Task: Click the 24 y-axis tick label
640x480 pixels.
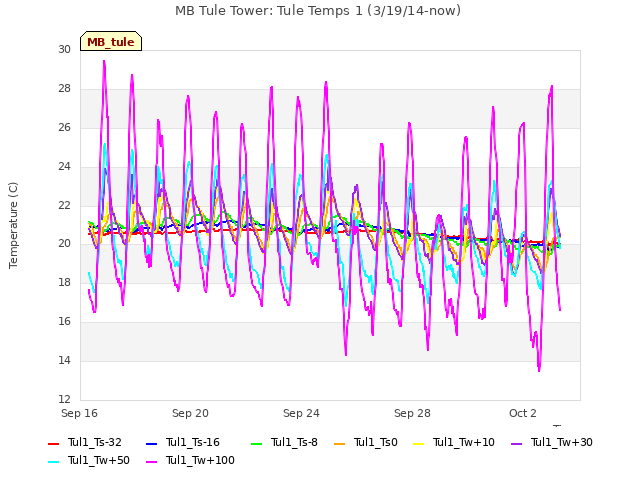Action: [x=64, y=166]
